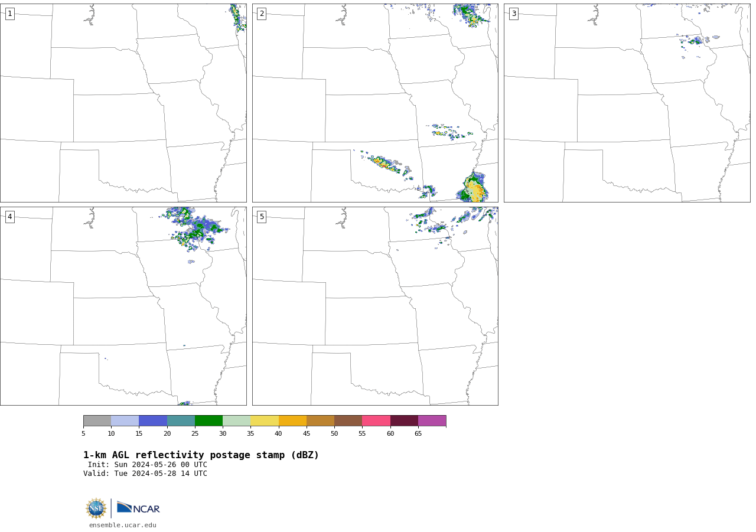Screen dimensions: 756x532
Task: Select the pink 55-60 dBZ swatch
Action: pyautogui.click(x=376, y=421)
